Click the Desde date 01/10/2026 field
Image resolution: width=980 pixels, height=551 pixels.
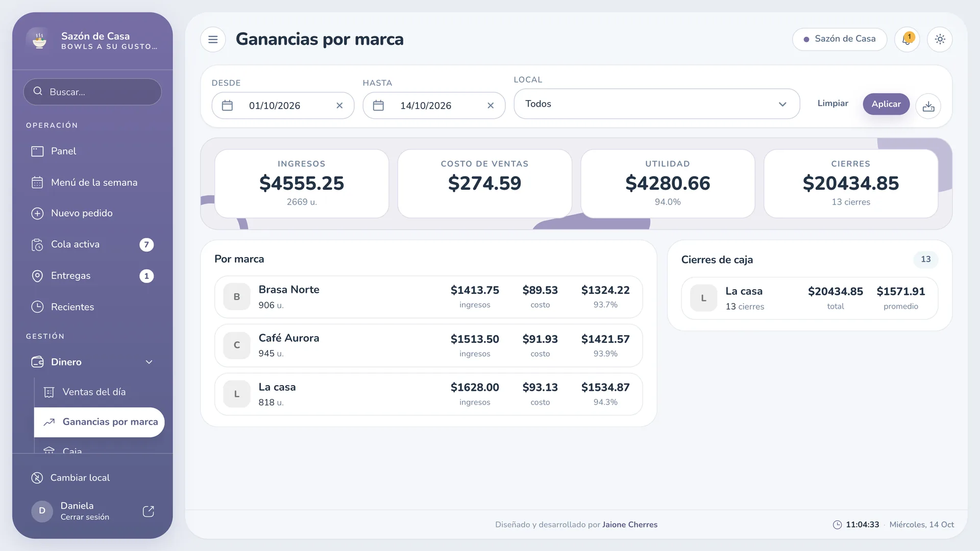click(283, 106)
